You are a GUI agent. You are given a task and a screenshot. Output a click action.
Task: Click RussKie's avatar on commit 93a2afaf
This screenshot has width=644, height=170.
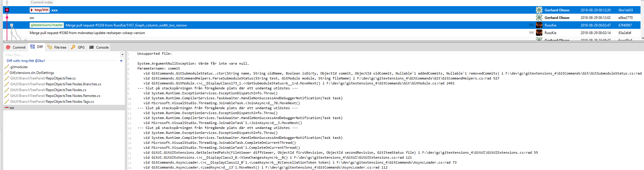539,33
